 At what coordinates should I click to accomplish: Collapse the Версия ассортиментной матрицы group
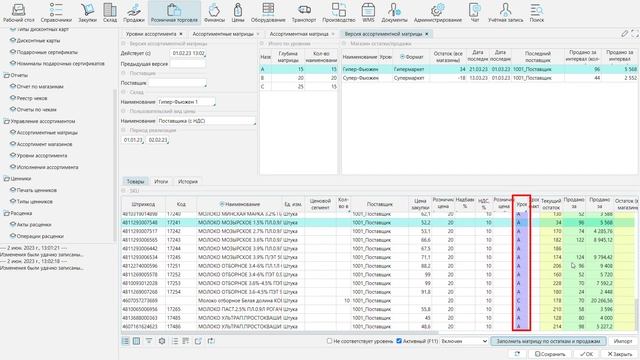point(123,43)
